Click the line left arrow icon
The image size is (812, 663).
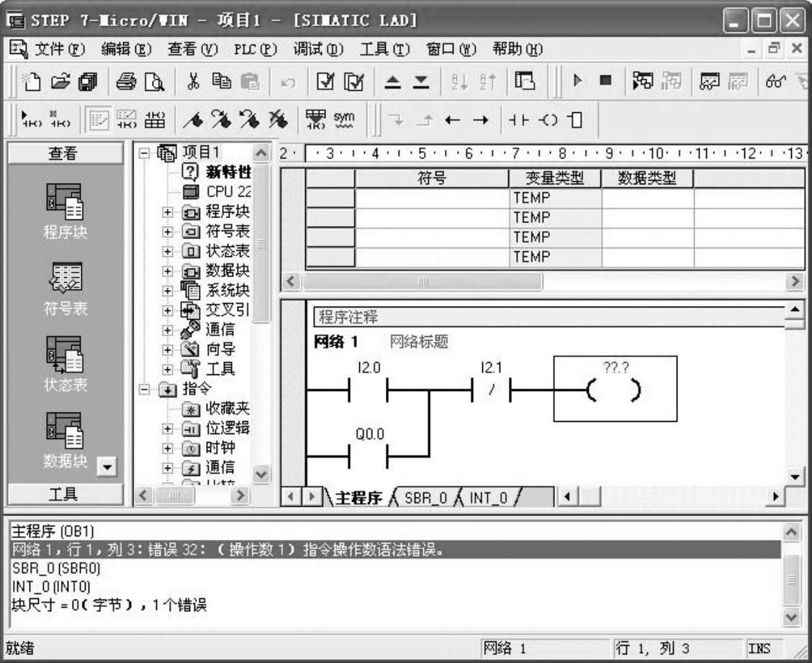pyautogui.click(x=452, y=121)
